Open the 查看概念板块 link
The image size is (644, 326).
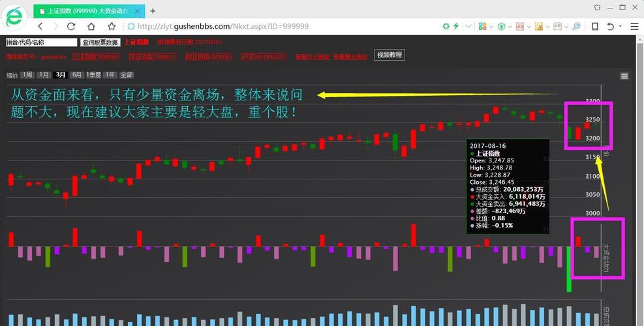[350, 57]
